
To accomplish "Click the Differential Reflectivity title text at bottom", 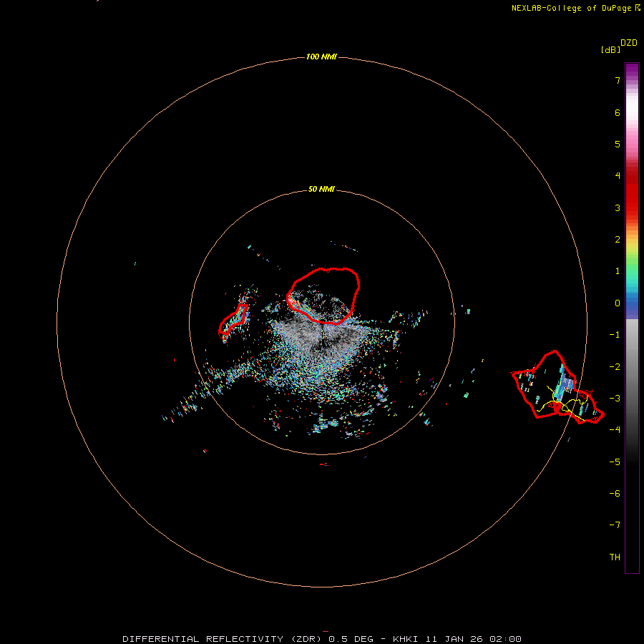I will [321, 639].
